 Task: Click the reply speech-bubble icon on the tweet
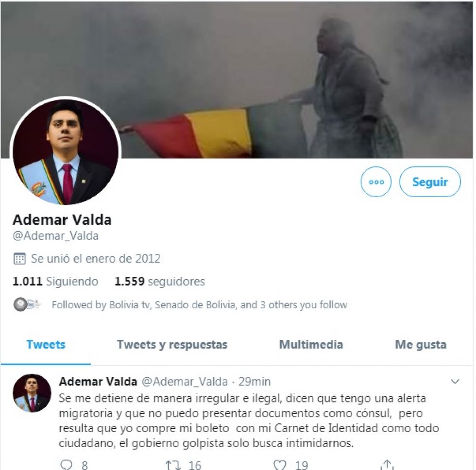click(66, 465)
